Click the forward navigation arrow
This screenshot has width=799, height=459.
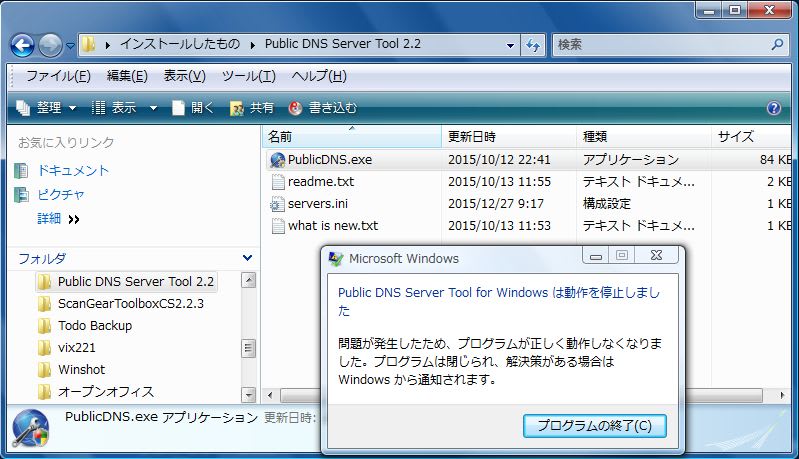(50, 46)
